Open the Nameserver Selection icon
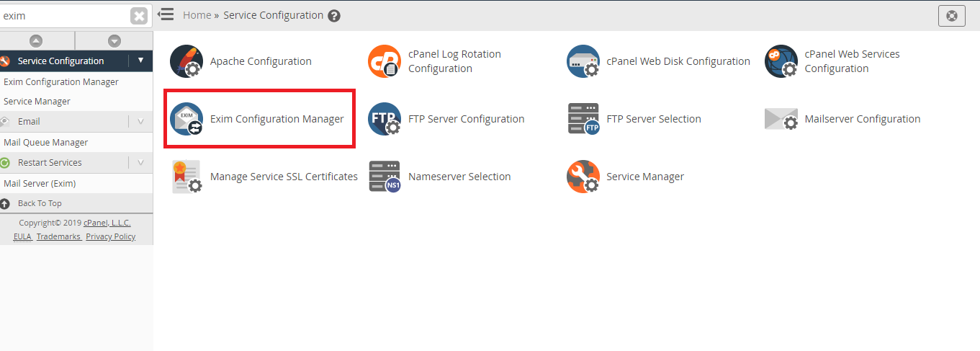The height and width of the screenshot is (351, 980). 385,177
